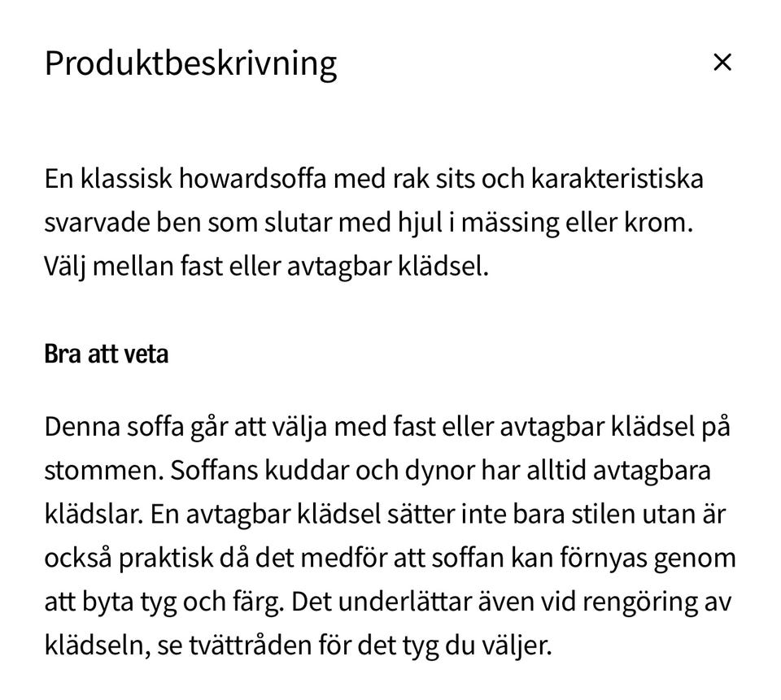Click the word 'karakteristiska'
The width and height of the screenshot is (781, 700).
[x=617, y=178]
